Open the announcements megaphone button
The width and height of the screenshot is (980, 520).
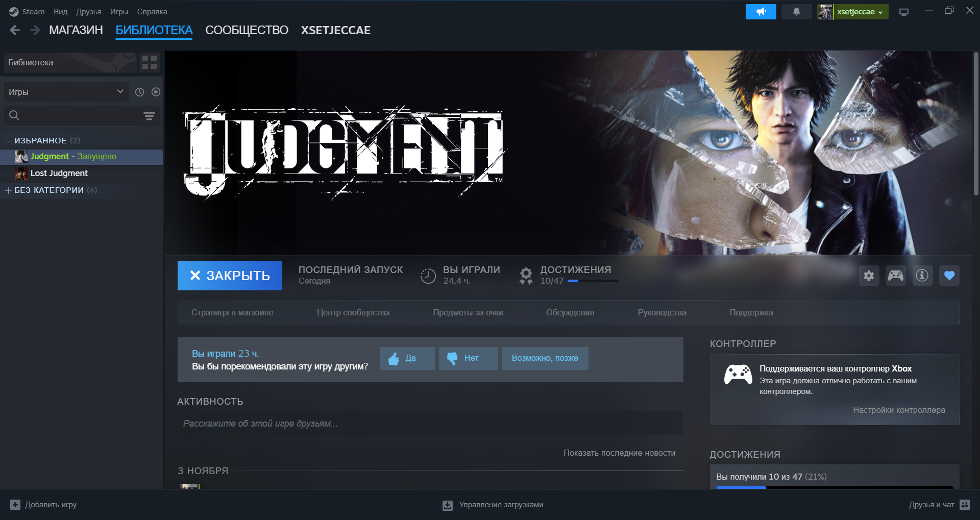coord(761,12)
